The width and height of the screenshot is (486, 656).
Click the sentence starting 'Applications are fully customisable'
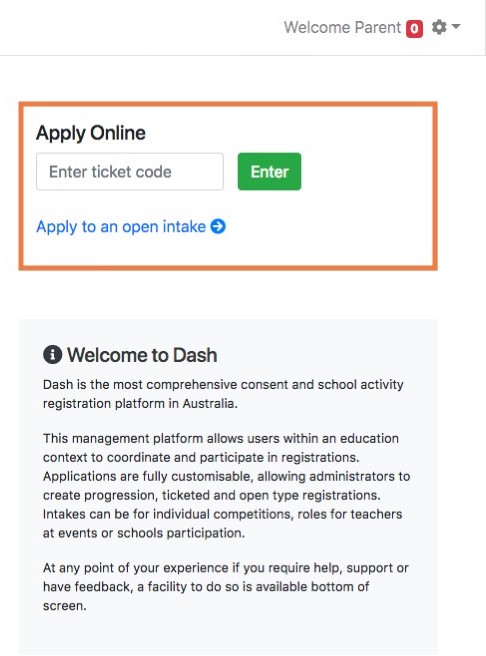pos(226,486)
